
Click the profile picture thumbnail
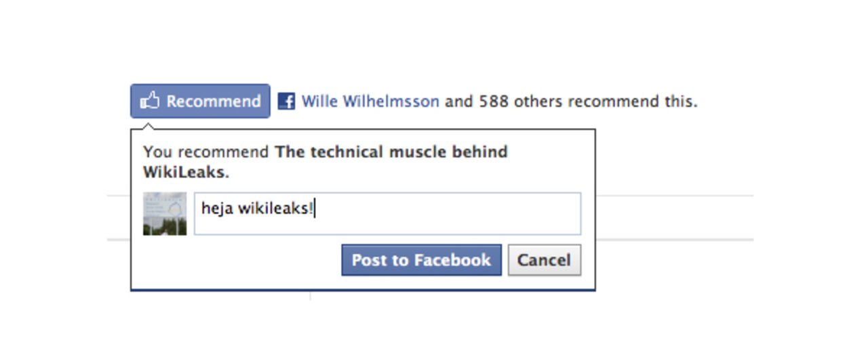165,214
